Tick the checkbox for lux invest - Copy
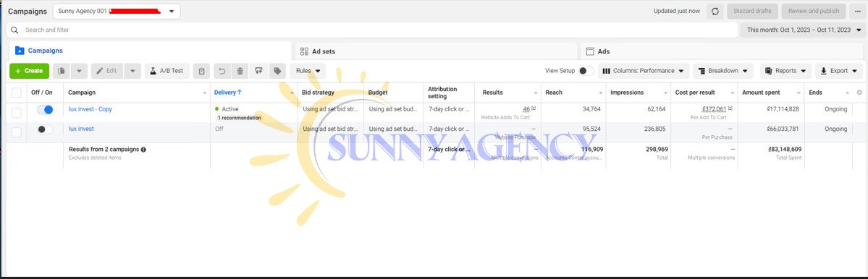Screen dimensions: 868x279 (17, 113)
